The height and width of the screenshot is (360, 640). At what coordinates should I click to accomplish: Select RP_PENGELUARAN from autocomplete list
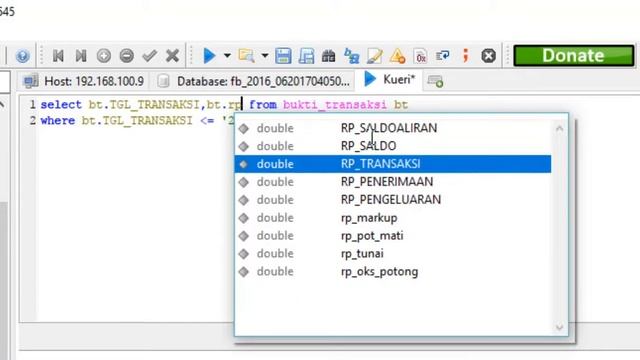393,200
